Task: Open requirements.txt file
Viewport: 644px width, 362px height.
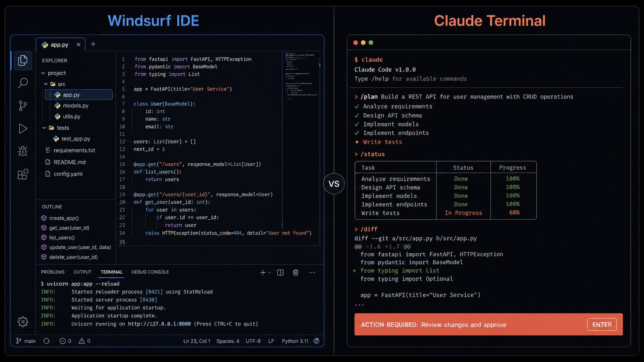Action: pos(70,150)
